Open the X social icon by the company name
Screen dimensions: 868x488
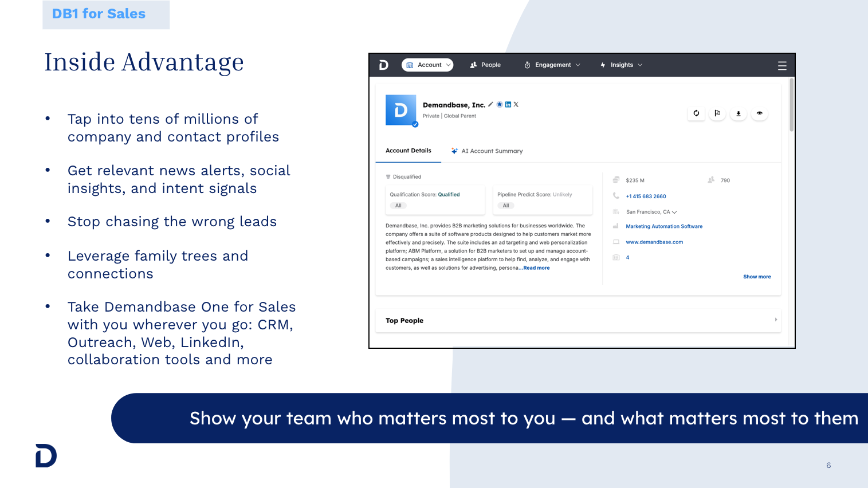[516, 104]
